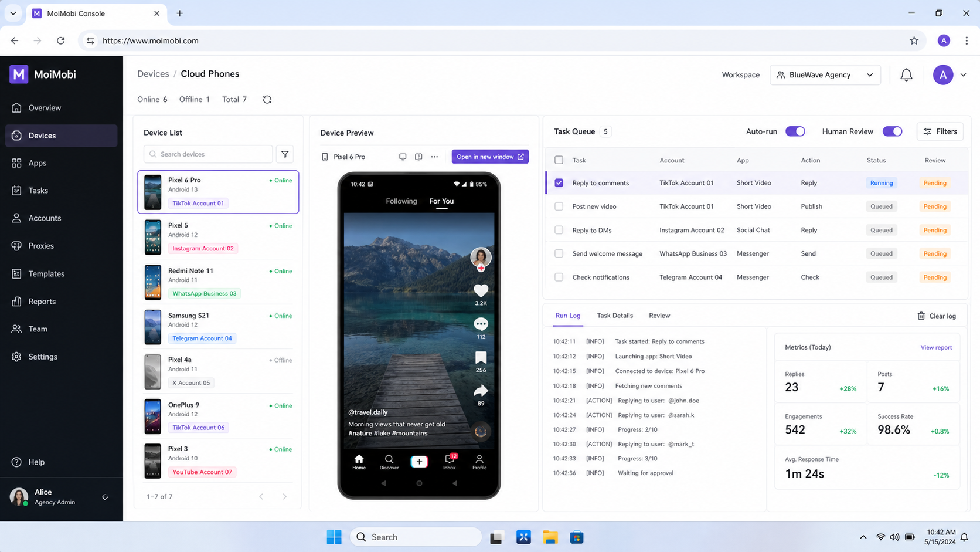This screenshot has height=552, width=980.
Task: Switch to the Run Log tab
Action: 567,316
